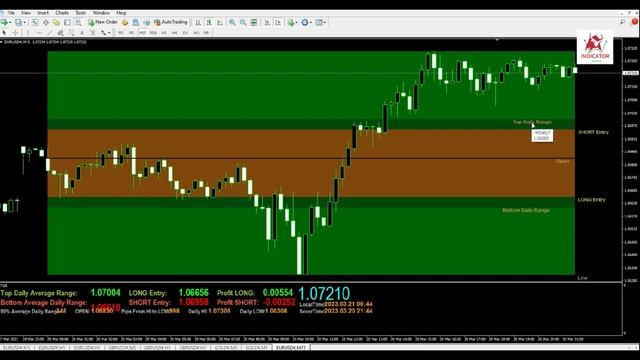The image size is (640, 360).
Task: Open the Strategy Tester
Action: 78,22
